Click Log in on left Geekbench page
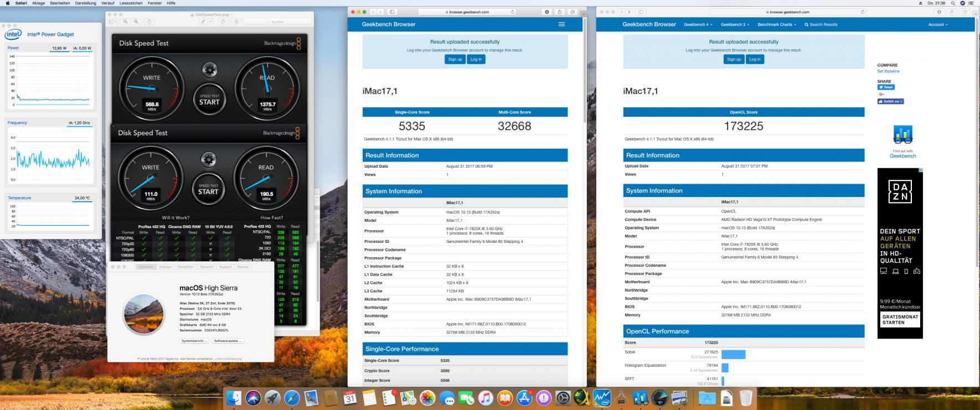This screenshot has height=410, width=980. point(476,59)
